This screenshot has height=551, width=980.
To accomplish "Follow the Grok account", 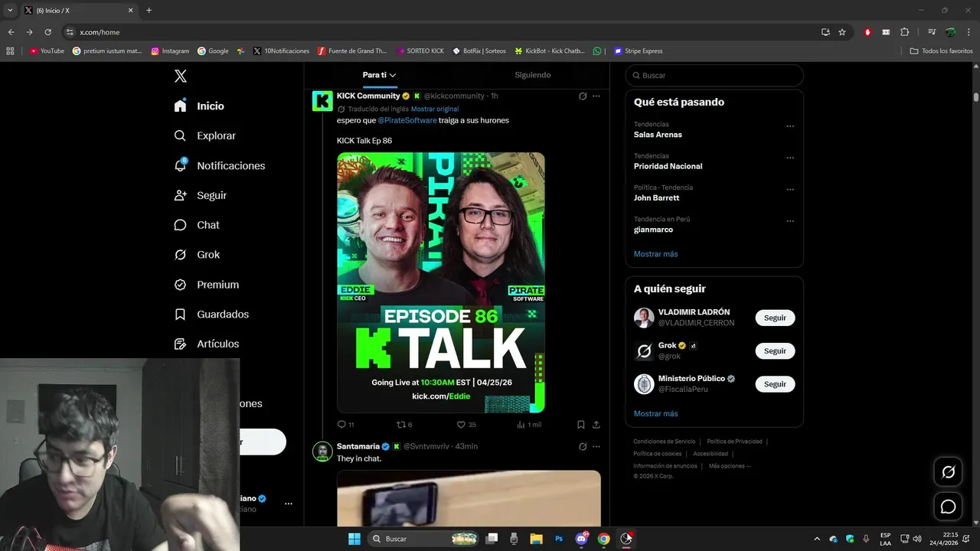I will (775, 350).
